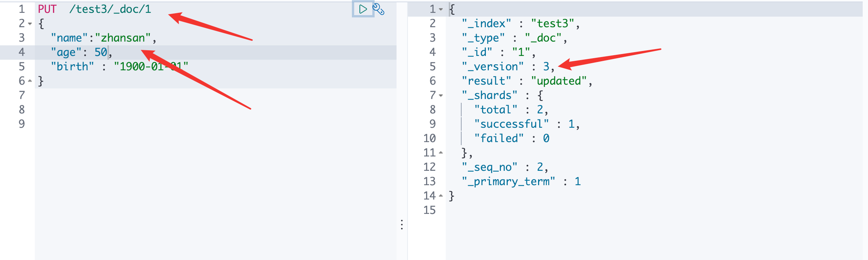Click fold arrow at response line 11

(441, 153)
